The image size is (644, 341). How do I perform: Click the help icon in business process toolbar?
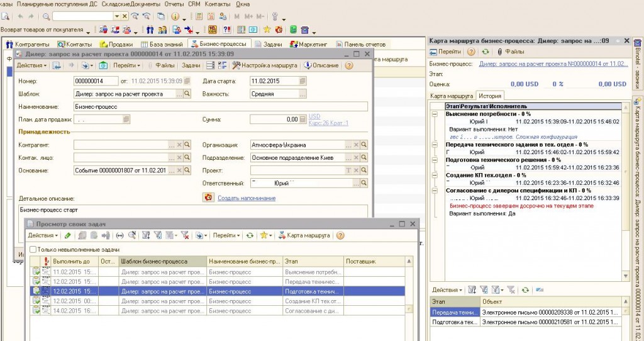pyautogui.click(x=348, y=65)
